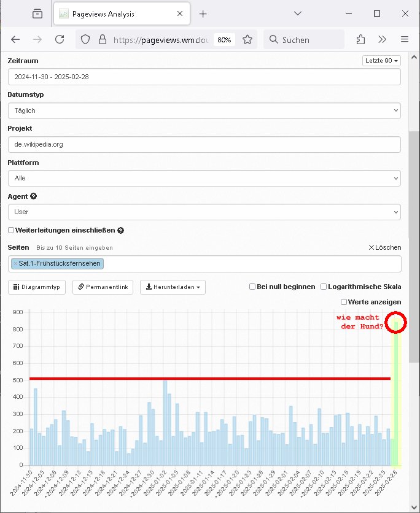
Task: Click help icon next to Weiterleitungen einschließen
Action: point(121,230)
